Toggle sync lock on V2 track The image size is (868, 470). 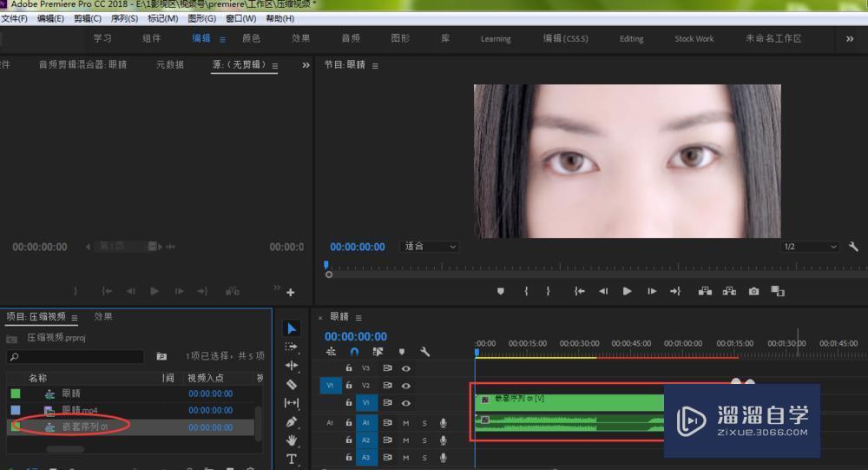point(387,385)
